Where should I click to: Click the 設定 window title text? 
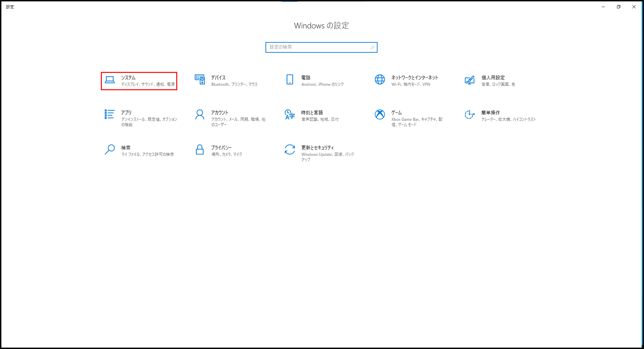10,7
